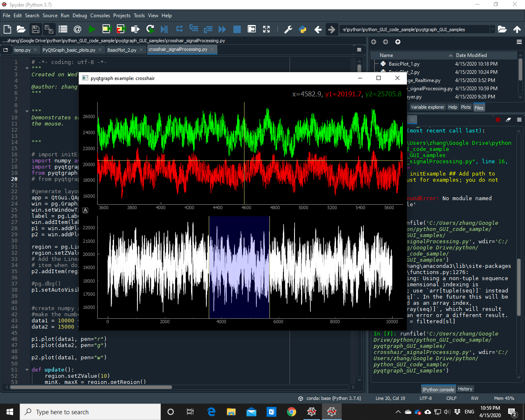Run the current script
525x420 pixels.
click(x=92, y=29)
